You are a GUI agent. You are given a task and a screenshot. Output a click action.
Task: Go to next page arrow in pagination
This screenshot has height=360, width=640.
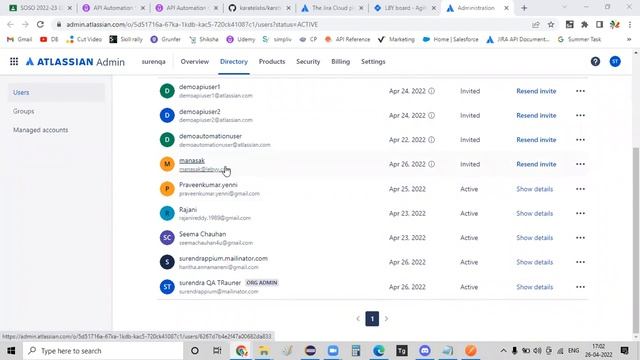click(x=386, y=319)
